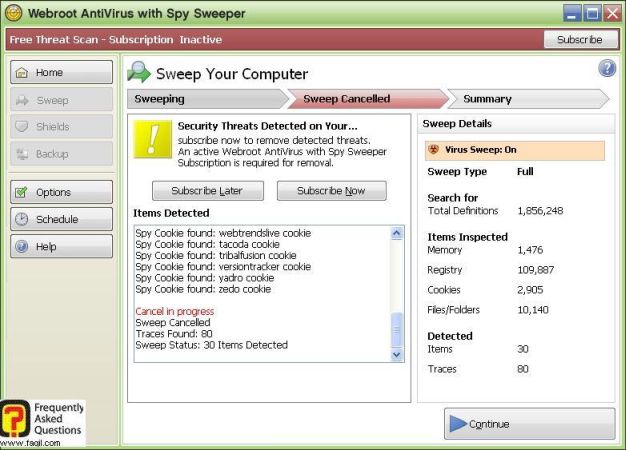626x450 pixels.
Task: Click the Registry value 109,887
Action: point(536,270)
